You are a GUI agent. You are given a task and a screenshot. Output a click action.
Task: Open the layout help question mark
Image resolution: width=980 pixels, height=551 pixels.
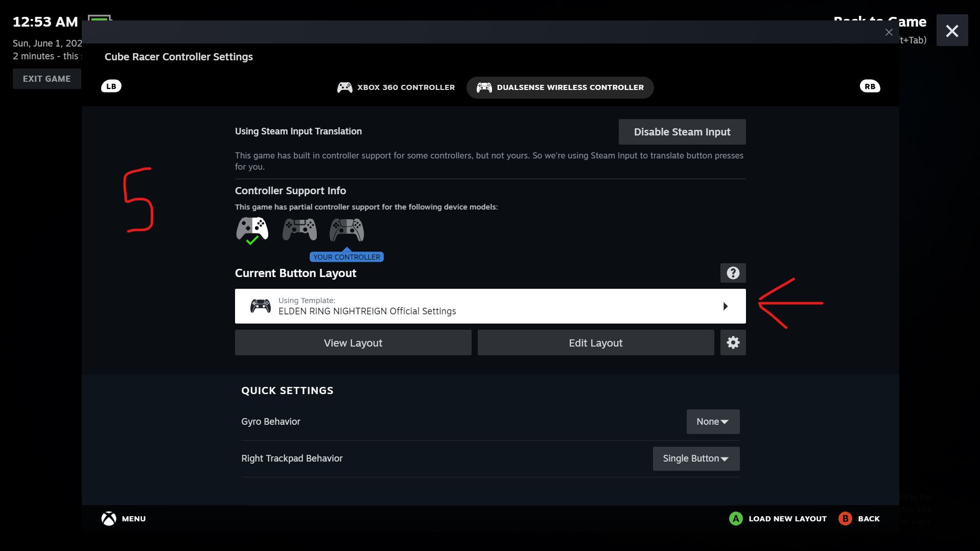coord(733,273)
